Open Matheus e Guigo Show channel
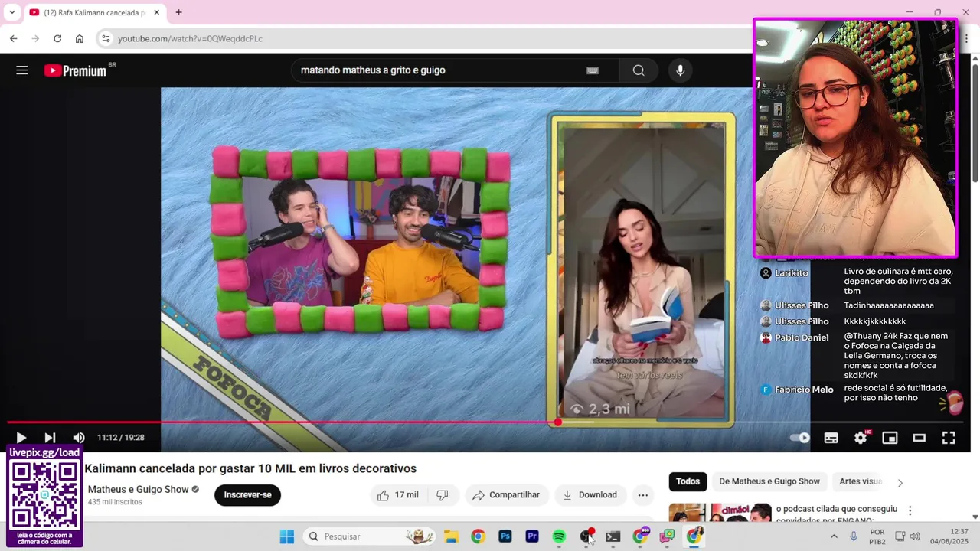 tap(138, 490)
